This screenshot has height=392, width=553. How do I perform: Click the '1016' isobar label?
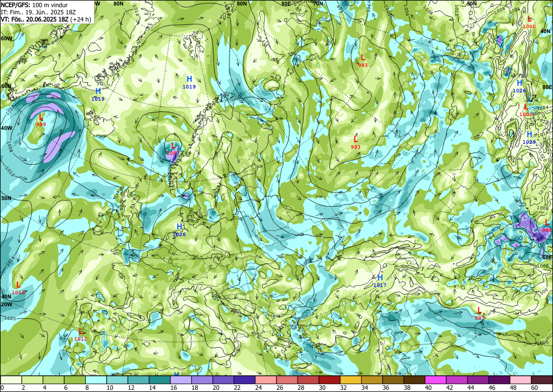9,260
